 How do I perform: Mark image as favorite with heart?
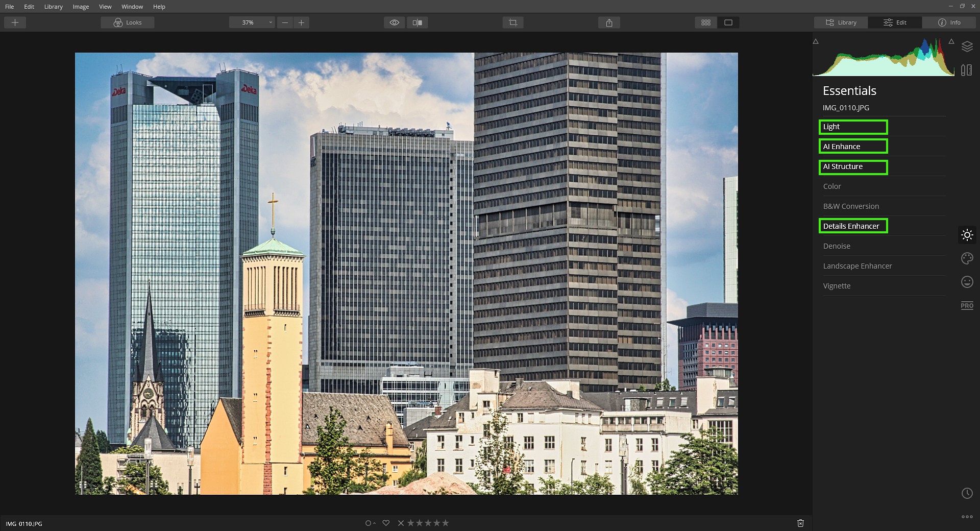click(x=386, y=523)
